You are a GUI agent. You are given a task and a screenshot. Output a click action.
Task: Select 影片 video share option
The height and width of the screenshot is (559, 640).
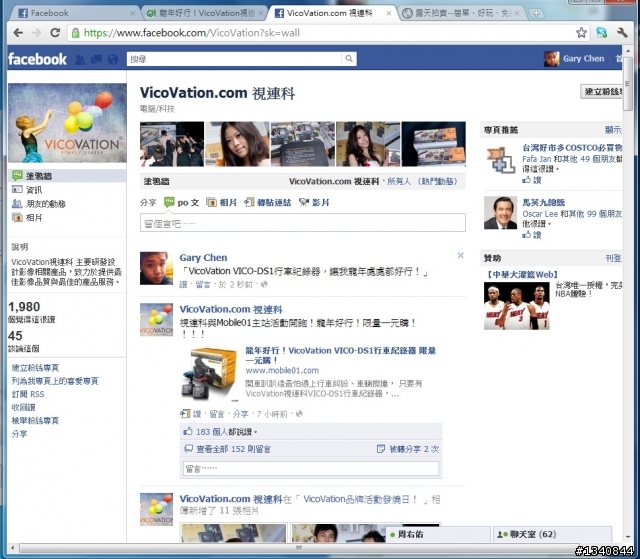point(314,202)
